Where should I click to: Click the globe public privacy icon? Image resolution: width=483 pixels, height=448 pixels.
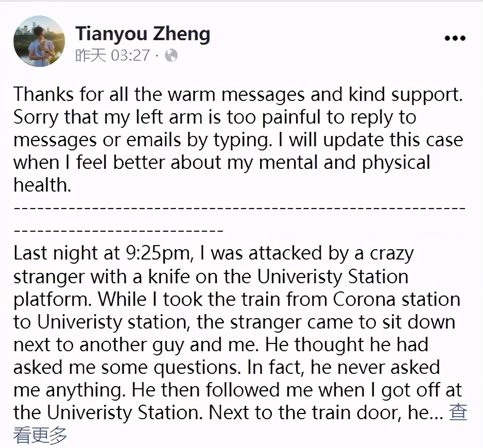click(171, 56)
